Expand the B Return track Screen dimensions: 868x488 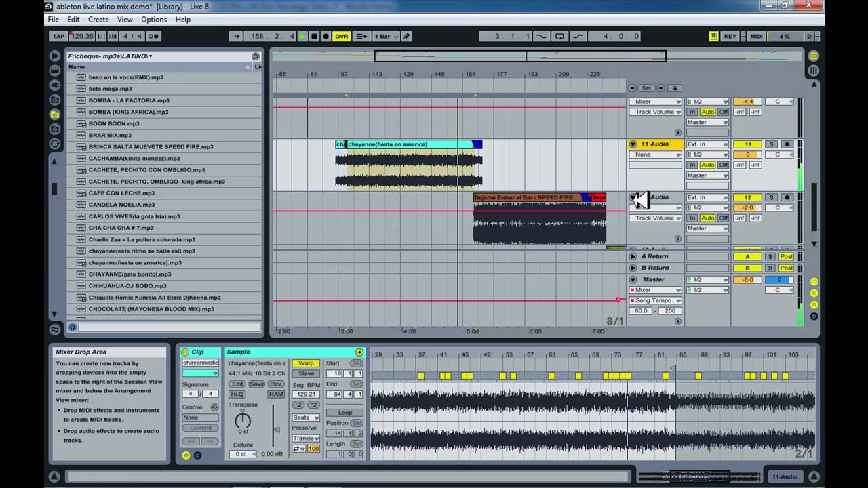633,268
